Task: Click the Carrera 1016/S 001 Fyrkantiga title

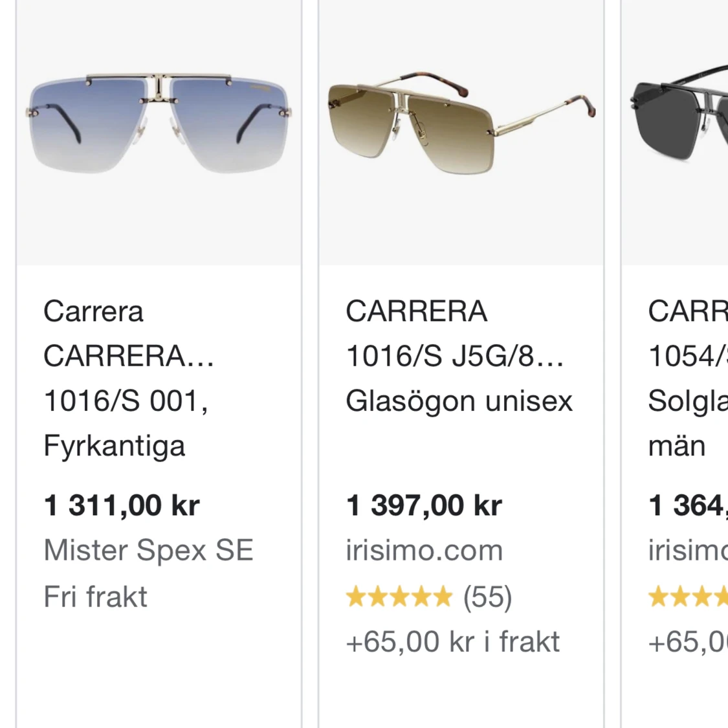Action: tap(127, 379)
